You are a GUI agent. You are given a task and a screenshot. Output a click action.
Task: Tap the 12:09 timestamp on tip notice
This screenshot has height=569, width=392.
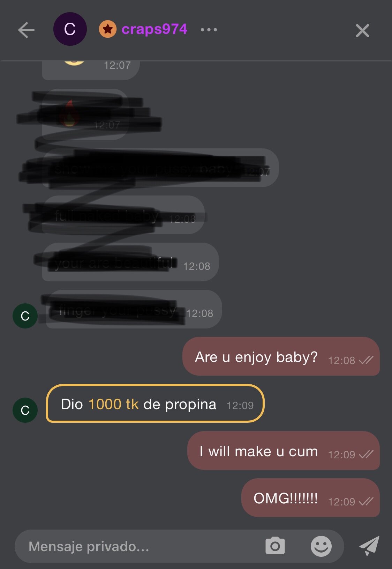pyautogui.click(x=240, y=405)
